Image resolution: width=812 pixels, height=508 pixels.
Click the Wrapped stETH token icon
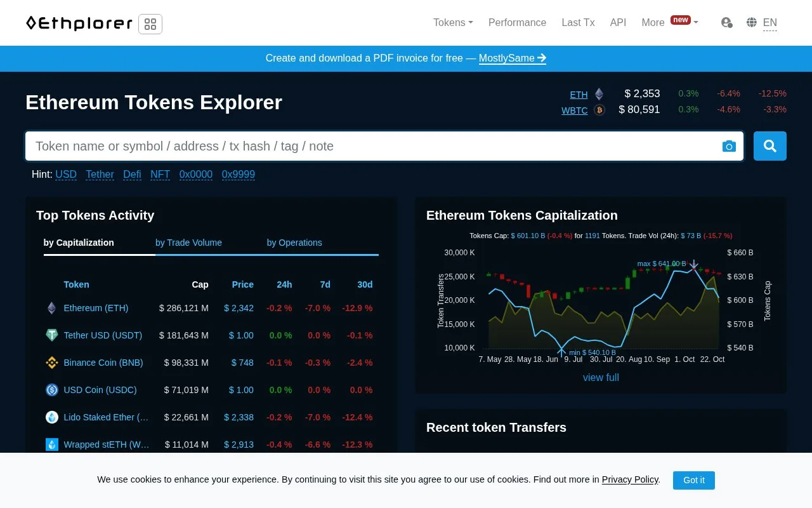pos(52,444)
